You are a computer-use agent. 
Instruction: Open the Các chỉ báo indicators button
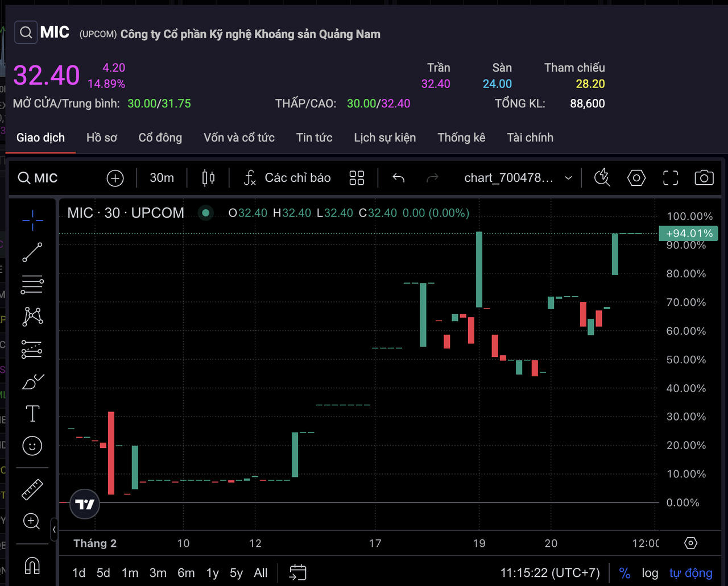pos(287,178)
